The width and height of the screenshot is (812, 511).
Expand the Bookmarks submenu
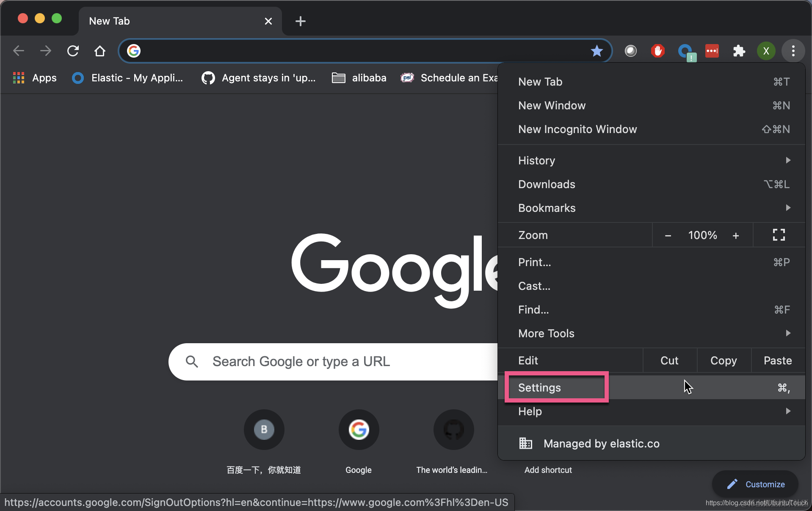click(x=651, y=208)
